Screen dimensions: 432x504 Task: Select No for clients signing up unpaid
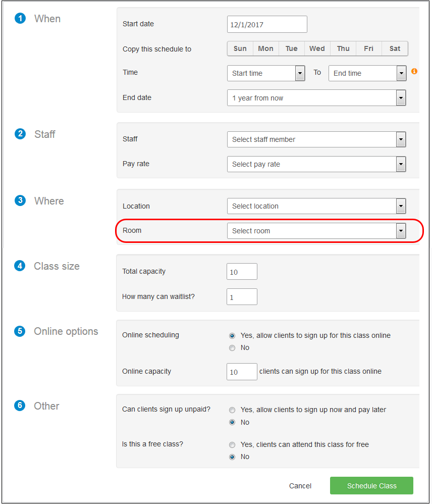[x=232, y=422]
